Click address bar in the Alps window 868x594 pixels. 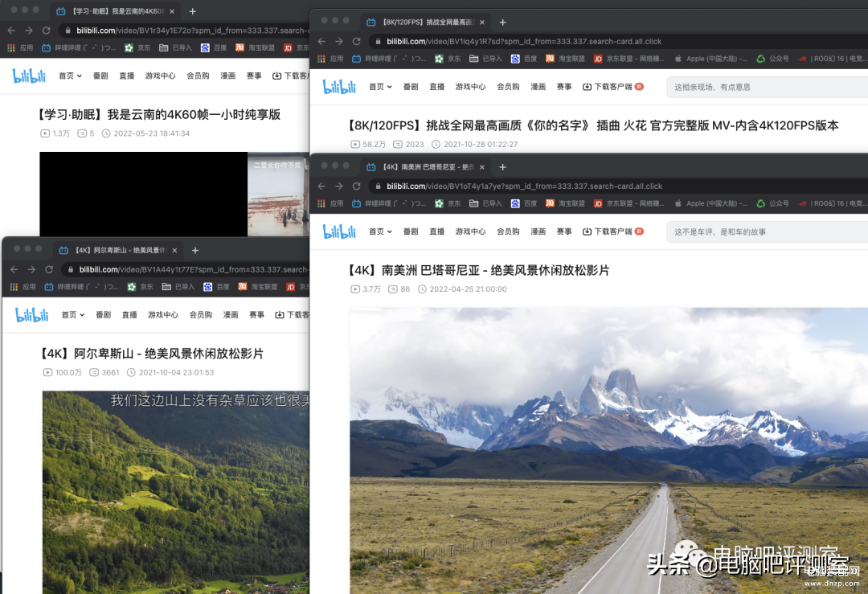point(185,269)
